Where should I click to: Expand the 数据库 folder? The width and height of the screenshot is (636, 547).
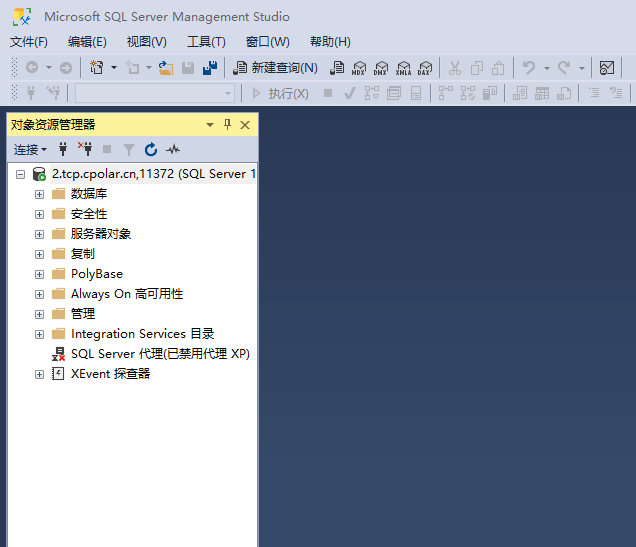click(x=39, y=194)
